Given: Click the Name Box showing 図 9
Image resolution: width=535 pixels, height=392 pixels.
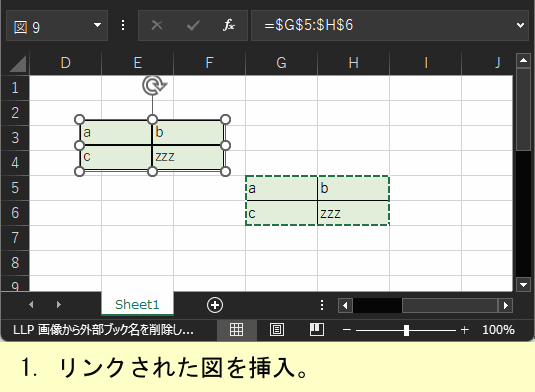Looking at the screenshot, I should tap(57, 26).
